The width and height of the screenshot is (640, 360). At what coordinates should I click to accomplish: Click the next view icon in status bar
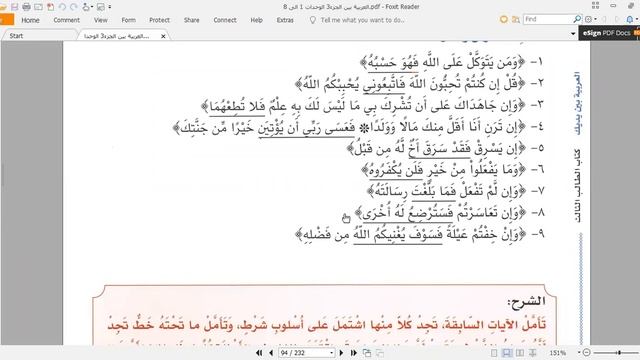click(x=380, y=353)
